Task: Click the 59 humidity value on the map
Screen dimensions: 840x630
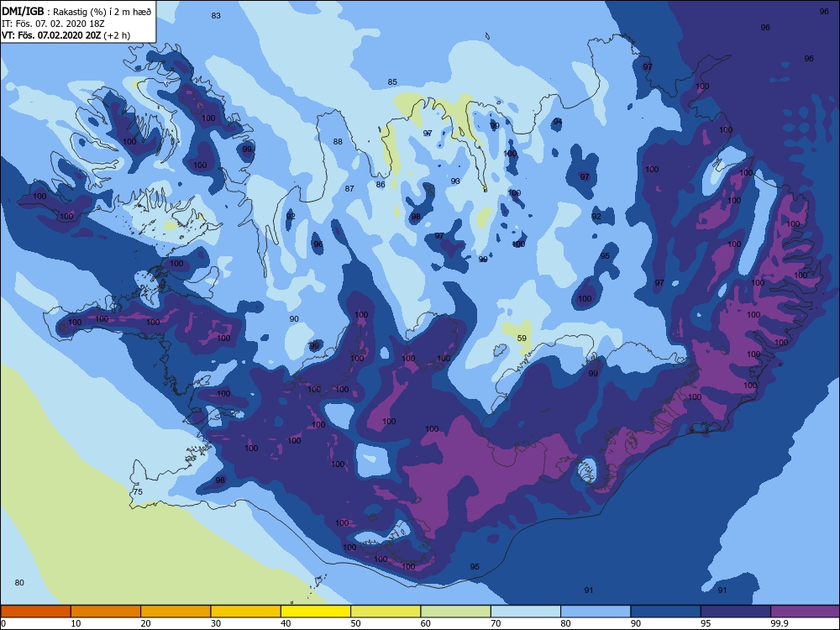Action: [522, 338]
